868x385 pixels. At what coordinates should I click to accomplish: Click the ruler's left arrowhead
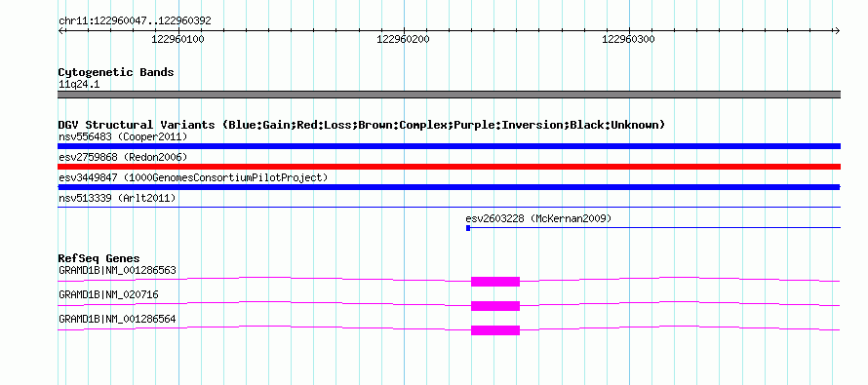click(60, 30)
